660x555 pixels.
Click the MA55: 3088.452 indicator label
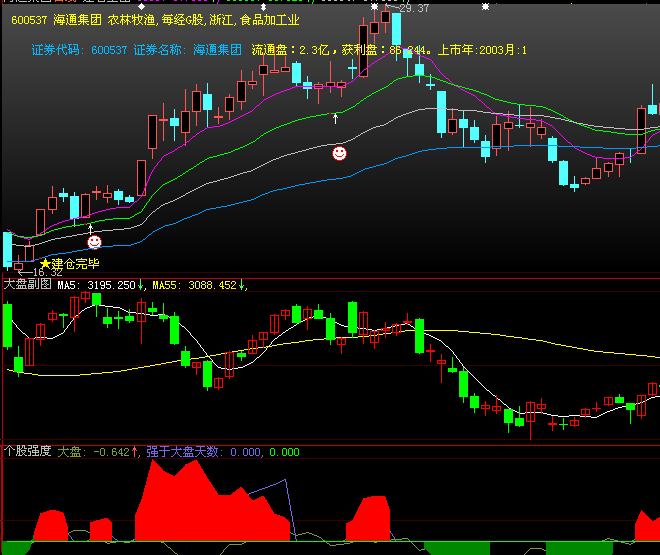(194, 285)
